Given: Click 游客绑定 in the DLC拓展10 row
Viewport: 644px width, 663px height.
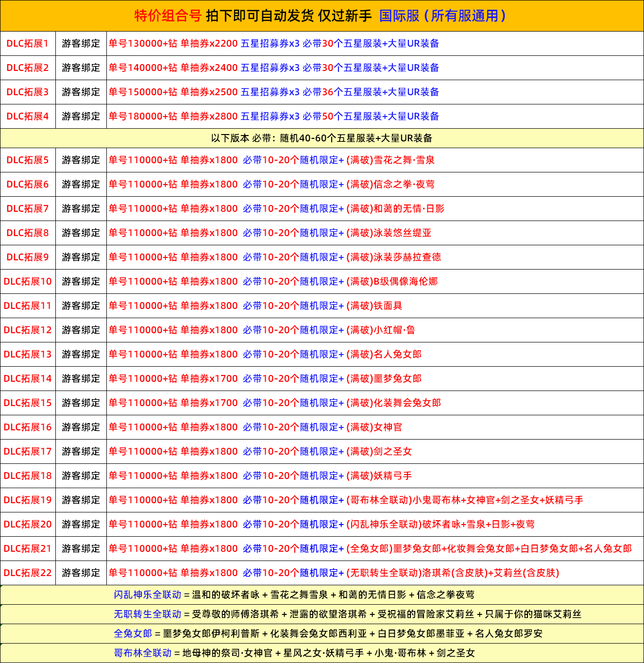Looking at the screenshot, I should click(81, 282).
